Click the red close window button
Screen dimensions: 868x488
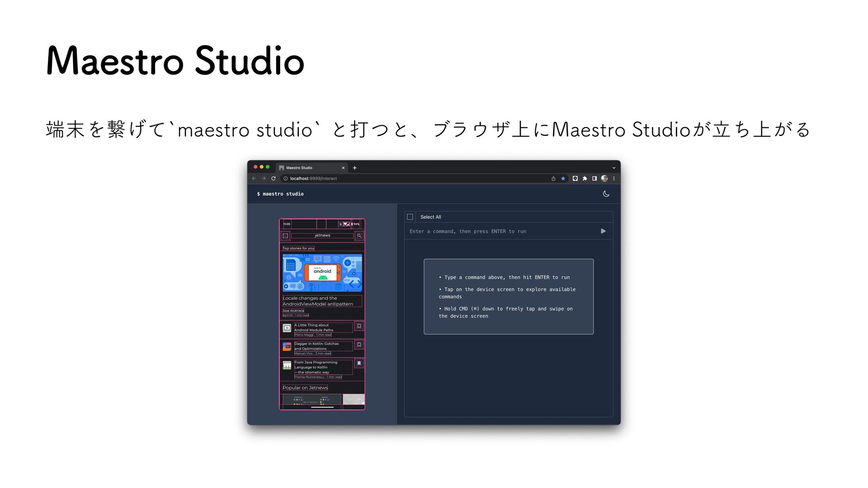pos(255,167)
